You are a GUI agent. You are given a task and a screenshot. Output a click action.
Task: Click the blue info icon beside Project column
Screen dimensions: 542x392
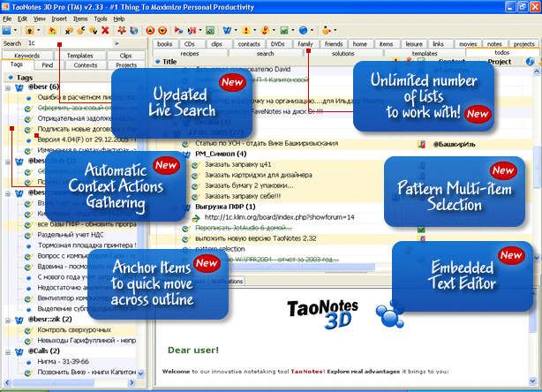coord(530,62)
